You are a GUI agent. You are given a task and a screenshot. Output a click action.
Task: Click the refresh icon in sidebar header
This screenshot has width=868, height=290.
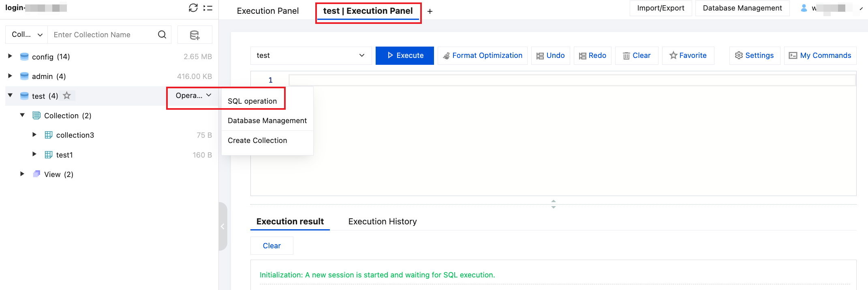click(x=193, y=8)
